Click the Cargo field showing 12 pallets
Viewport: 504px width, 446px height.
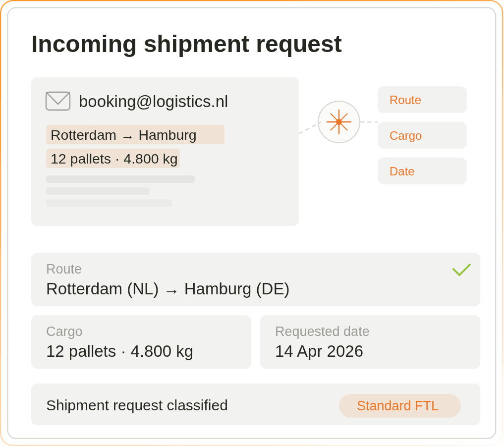point(141,342)
